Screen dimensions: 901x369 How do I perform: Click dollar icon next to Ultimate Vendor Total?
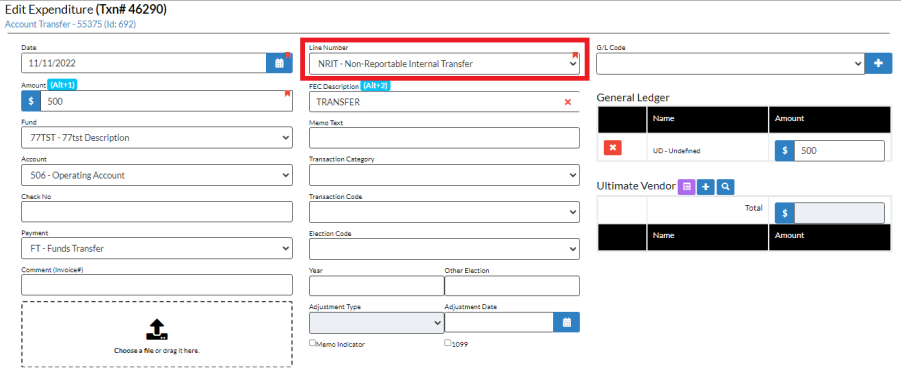pos(785,213)
